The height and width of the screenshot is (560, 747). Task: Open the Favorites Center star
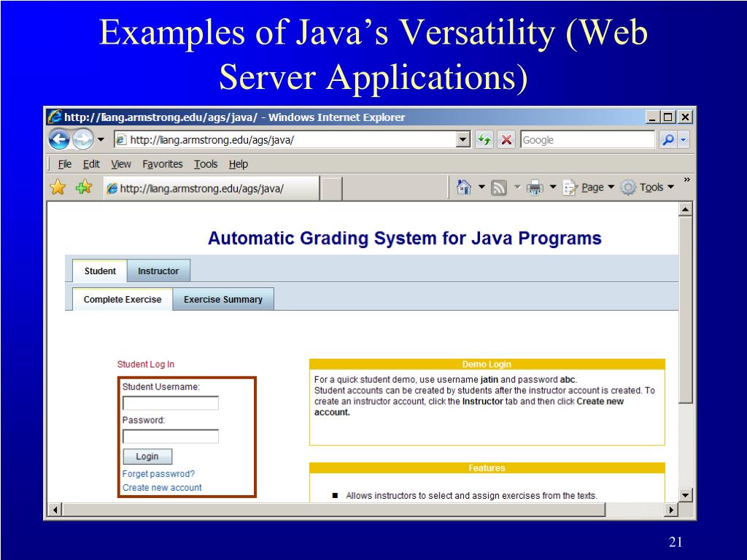(57, 187)
